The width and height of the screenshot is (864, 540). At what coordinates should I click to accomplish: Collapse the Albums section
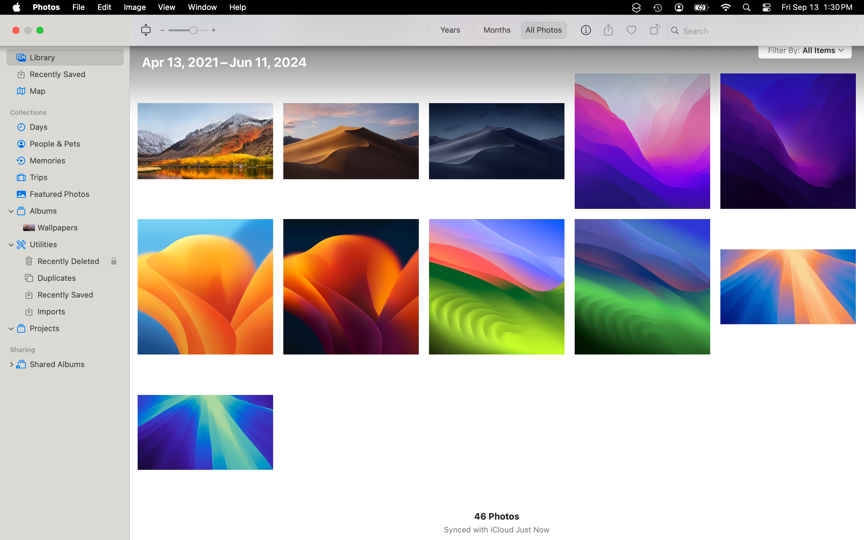pyautogui.click(x=11, y=211)
